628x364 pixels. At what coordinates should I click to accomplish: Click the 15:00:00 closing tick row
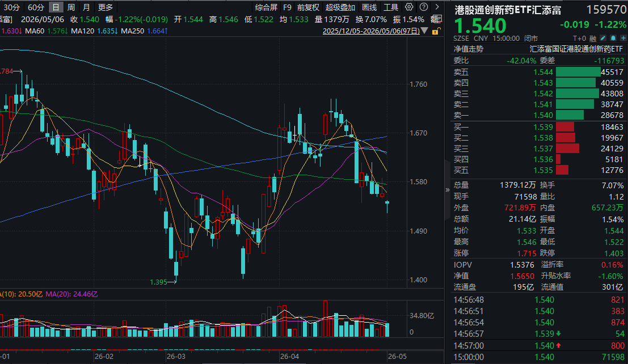click(x=539, y=357)
